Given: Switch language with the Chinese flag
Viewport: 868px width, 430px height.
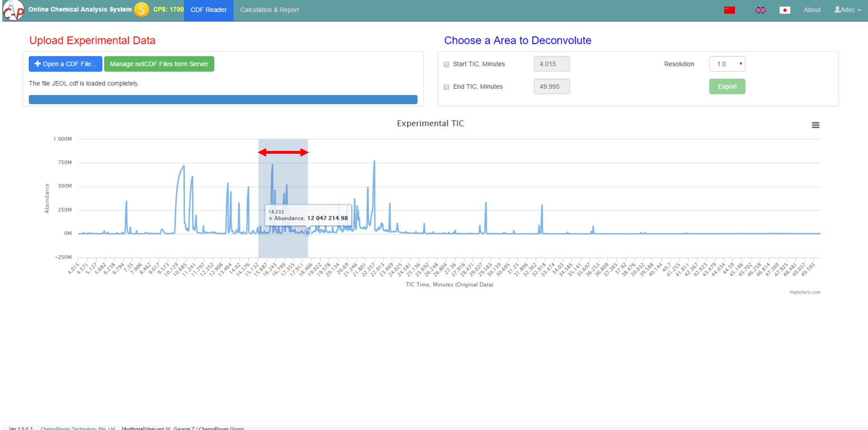Looking at the screenshot, I should 729,10.
